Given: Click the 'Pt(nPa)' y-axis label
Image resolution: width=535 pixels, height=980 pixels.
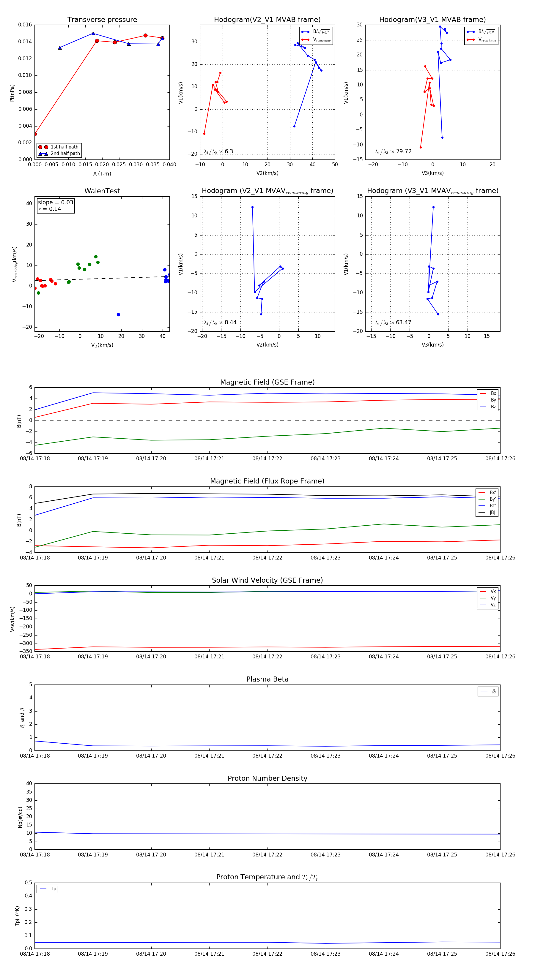Looking at the screenshot, I should [x=12, y=92].
